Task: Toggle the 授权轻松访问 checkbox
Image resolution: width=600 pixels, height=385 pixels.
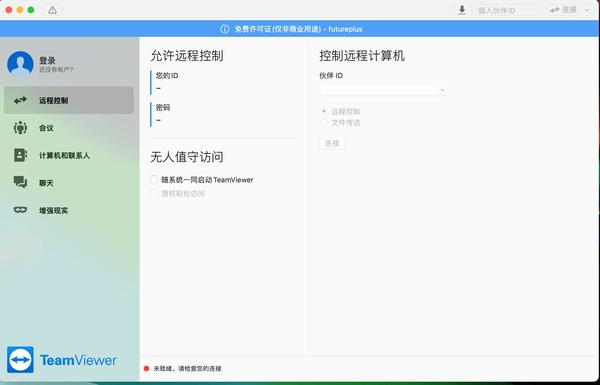Action: tap(154, 193)
